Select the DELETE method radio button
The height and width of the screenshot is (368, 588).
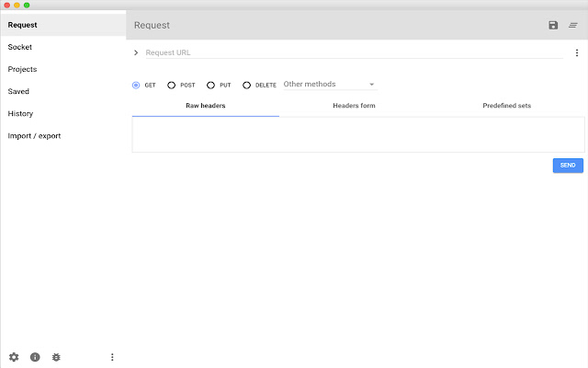pyautogui.click(x=246, y=85)
